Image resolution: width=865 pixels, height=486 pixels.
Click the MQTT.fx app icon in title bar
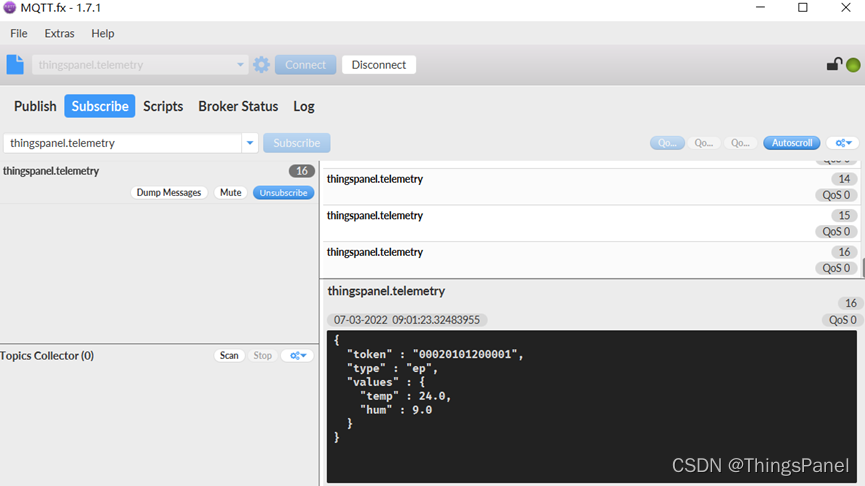[x=9, y=8]
